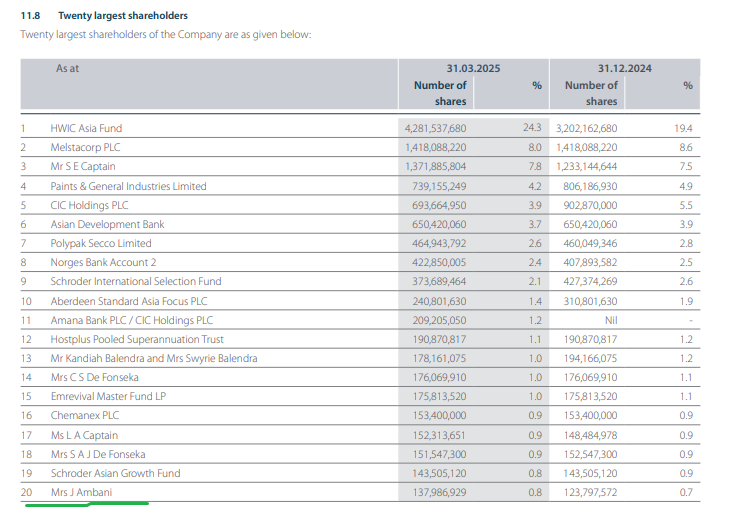Click share count "152,547,300"
Image resolution: width=735 pixels, height=515 pixels.
click(590, 455)
